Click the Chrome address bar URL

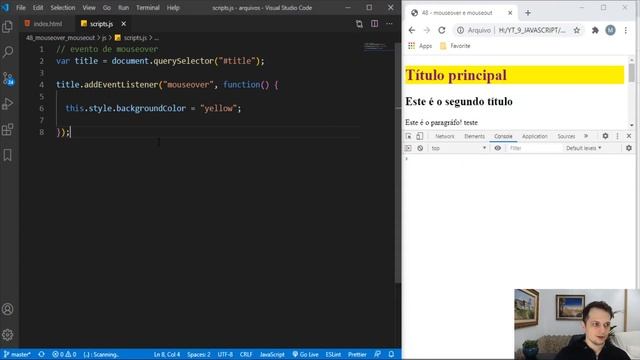click(532, 30)
